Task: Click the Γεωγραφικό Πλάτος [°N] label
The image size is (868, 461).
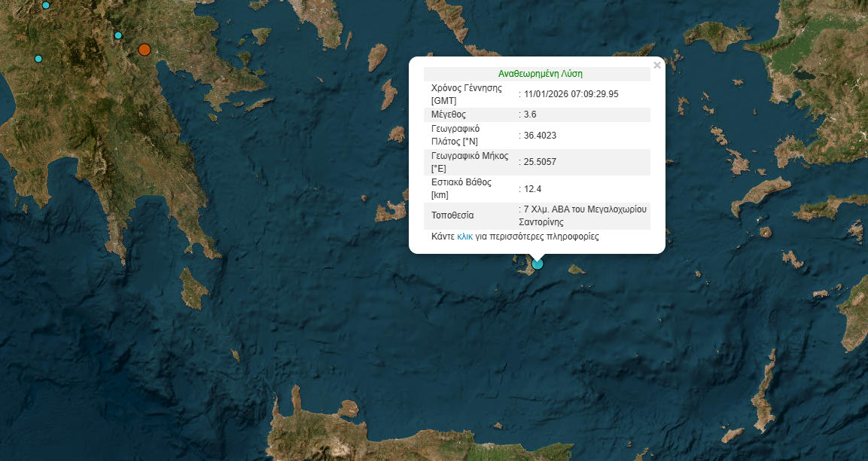Action: (x=462, y=135)
